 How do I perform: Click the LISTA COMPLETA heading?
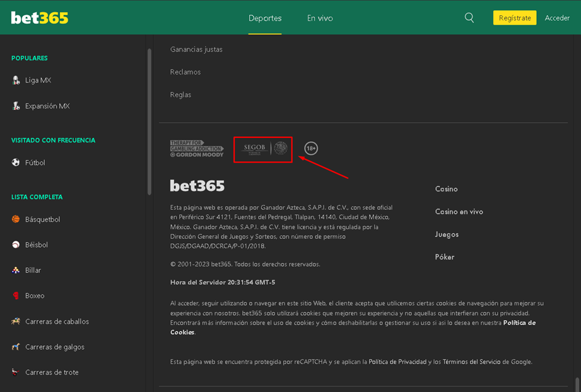37,197
